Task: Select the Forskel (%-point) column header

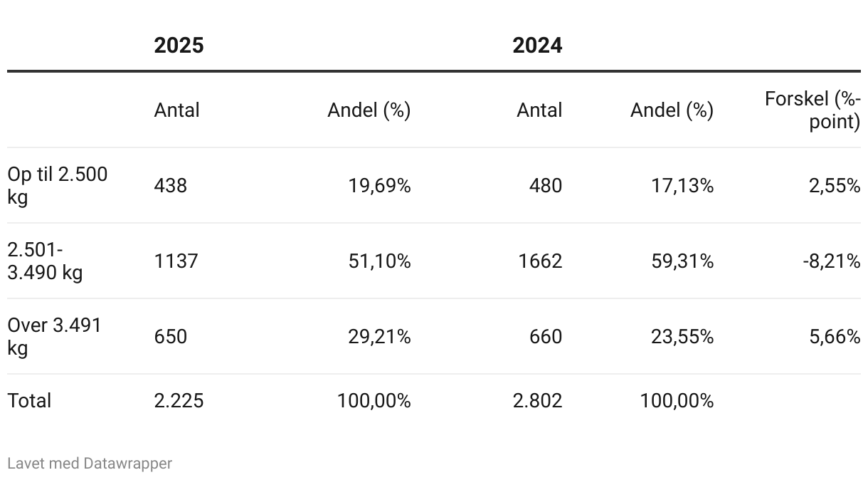Action: 813,110
